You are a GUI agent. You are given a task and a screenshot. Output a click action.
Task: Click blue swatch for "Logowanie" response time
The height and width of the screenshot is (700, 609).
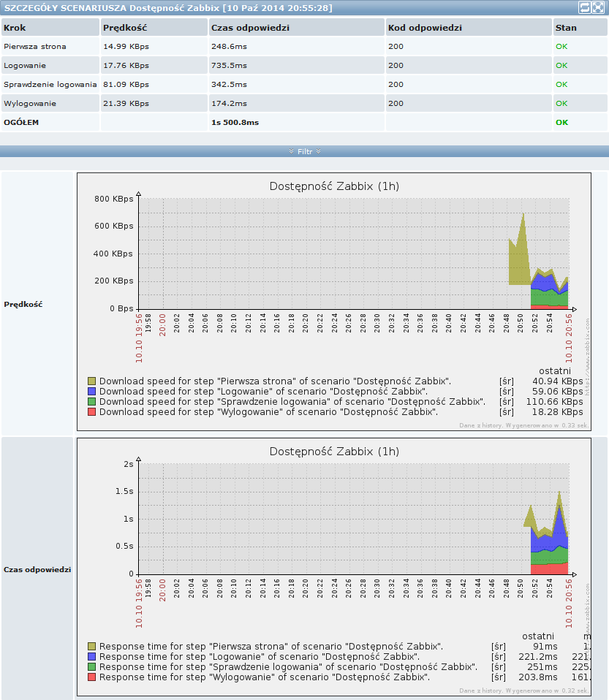(x=91, y=657)
